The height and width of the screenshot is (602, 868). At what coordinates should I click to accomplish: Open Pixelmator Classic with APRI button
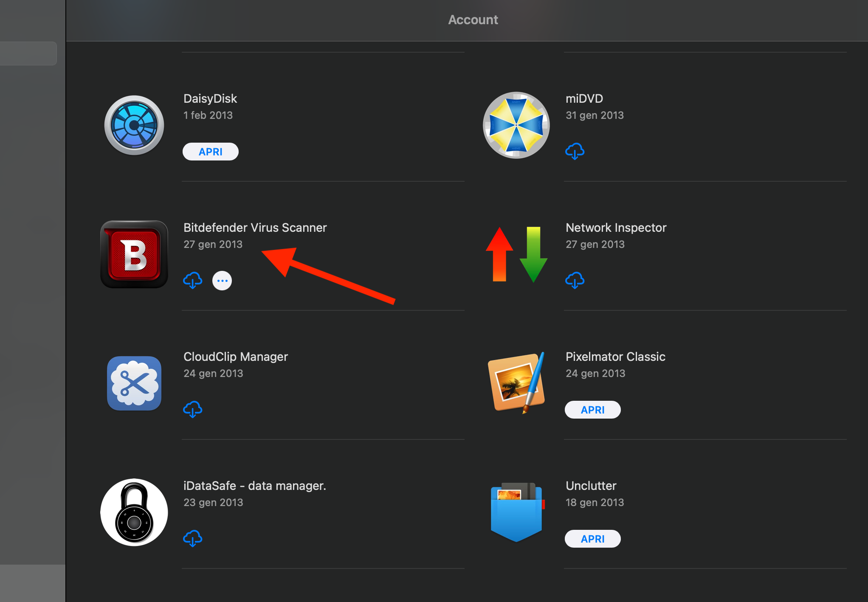593,410
